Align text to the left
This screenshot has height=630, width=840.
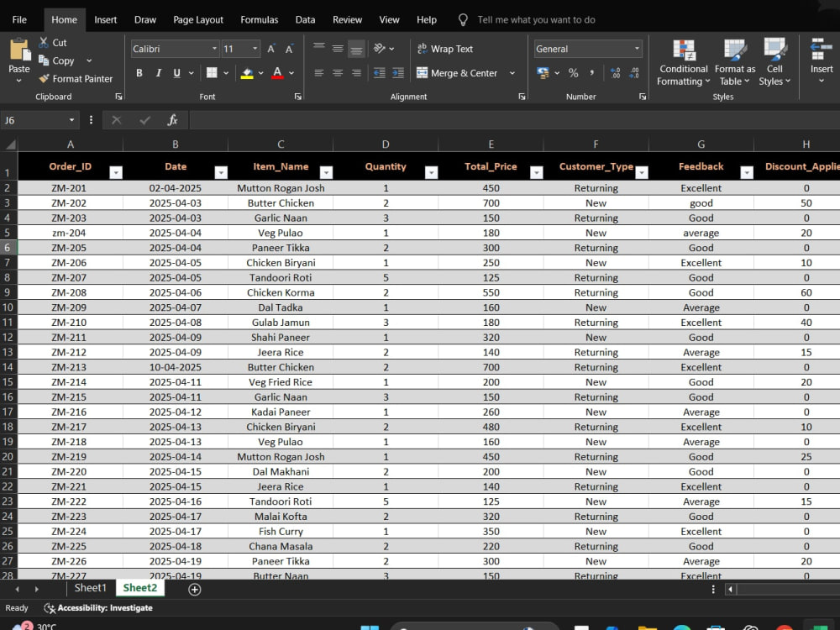[319, 73]
